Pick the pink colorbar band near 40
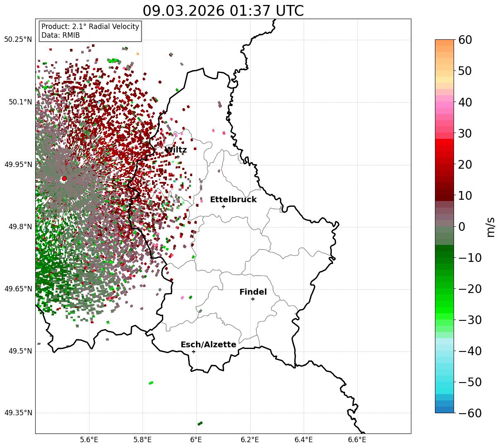Image resolution: width=500 pixels, height=448 pixels. click(x=444, y=105)
